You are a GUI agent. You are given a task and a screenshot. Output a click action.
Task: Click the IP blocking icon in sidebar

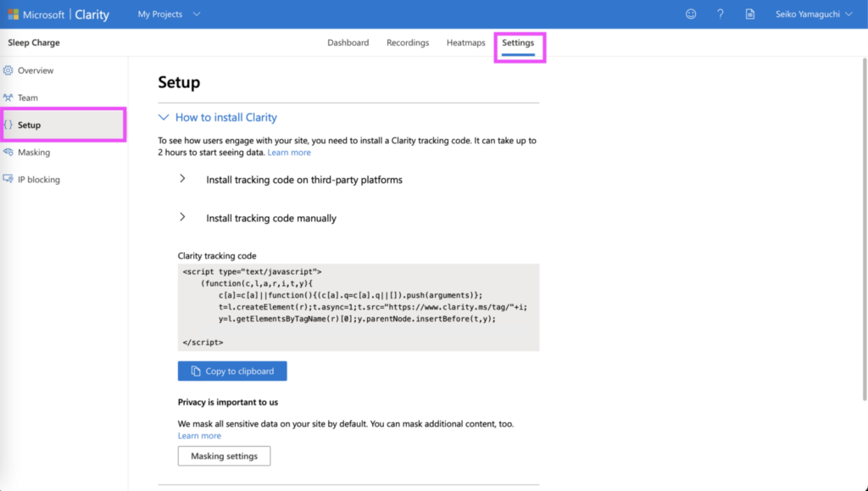(8, 180)
